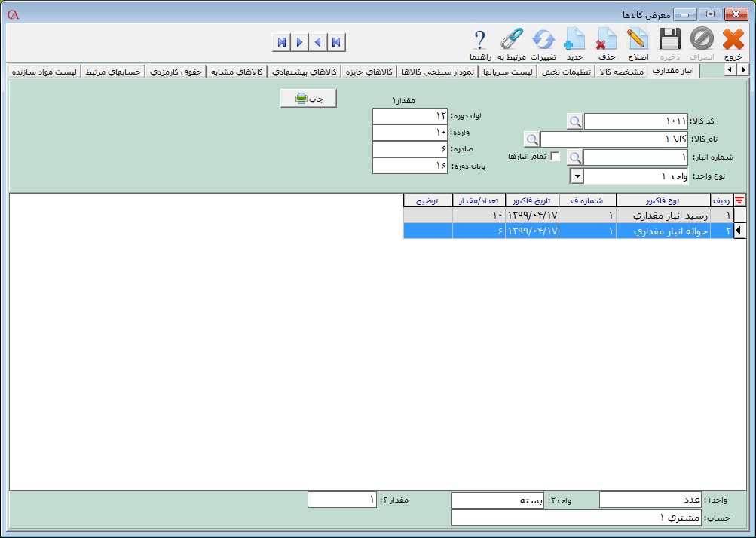
Task: Open راهنما (Help) question mark icon
Action: (480, 39)
